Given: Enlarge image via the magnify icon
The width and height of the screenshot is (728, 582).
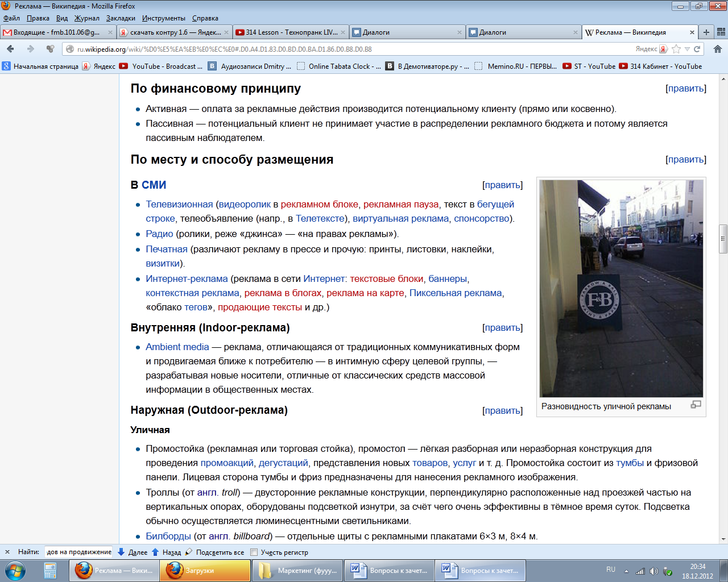Looking at the screenshot, I should click(696, 405).
